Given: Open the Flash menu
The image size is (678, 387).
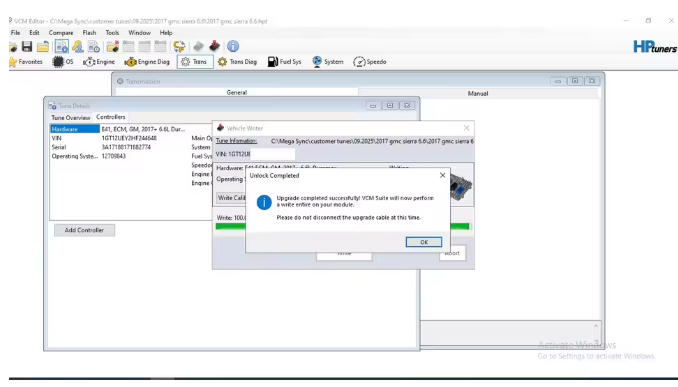Looking at the screenshot, I should (x=89, y=33).
